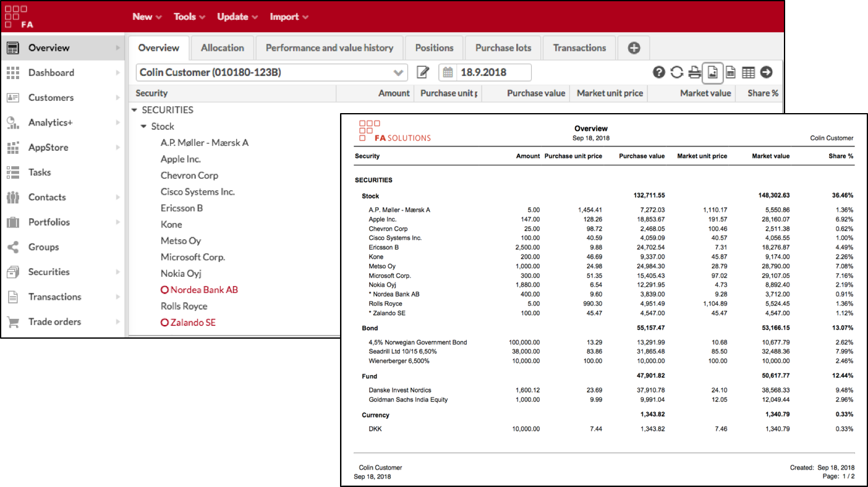The height and width of the screenshot is (487, 868).
Task: Click the Portfolios briefcase icon in sidebar
Action: 13,222
